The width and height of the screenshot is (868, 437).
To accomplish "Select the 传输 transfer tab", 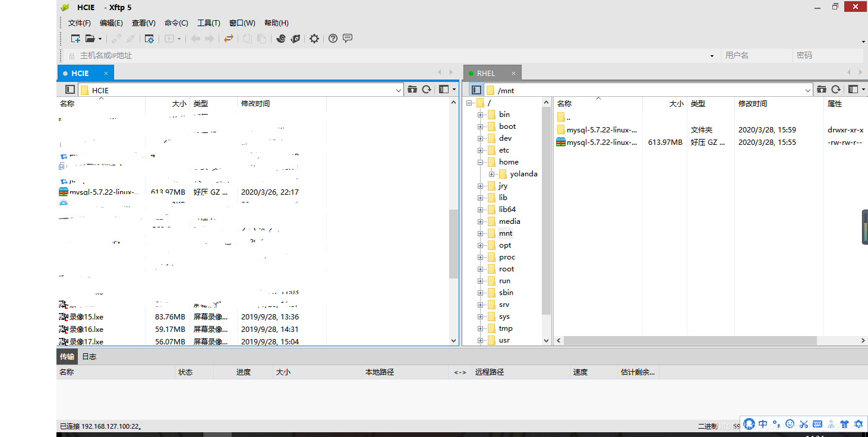I will click(67, 356).
